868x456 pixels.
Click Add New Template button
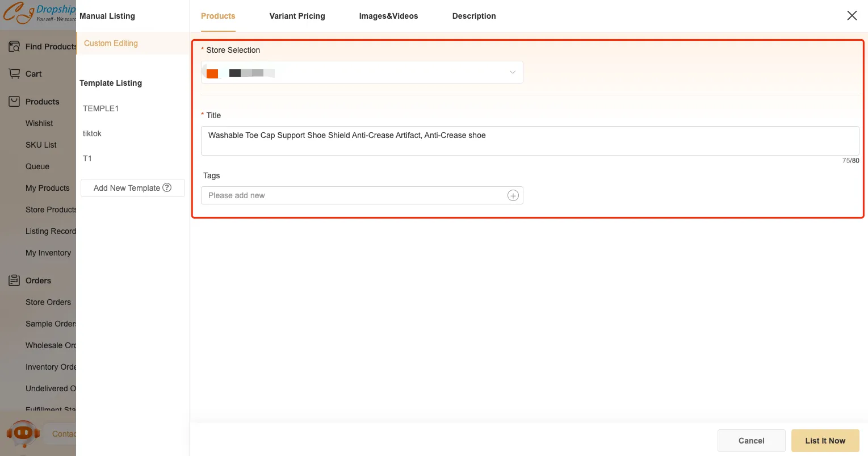(127, 188)
